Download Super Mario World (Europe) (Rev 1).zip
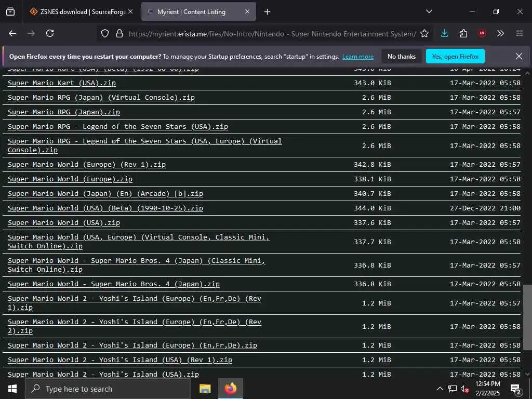The height and width of the screenshot is (399, 532). 87,165
